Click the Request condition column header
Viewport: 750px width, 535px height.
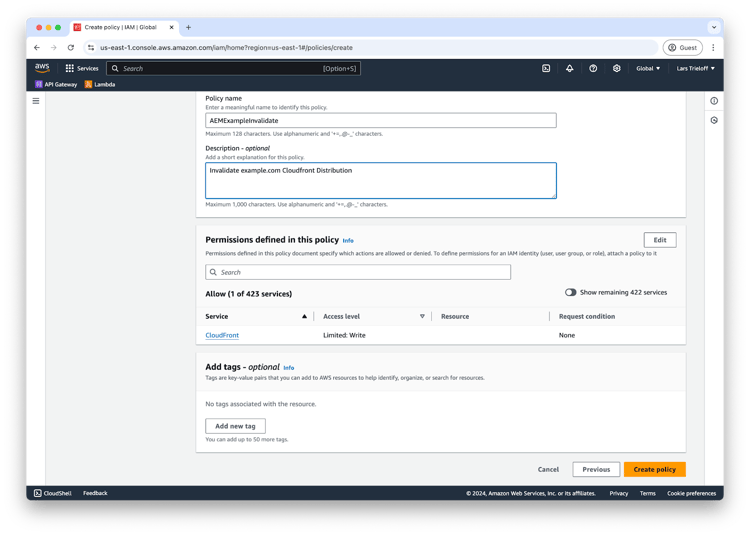(587, 316)
